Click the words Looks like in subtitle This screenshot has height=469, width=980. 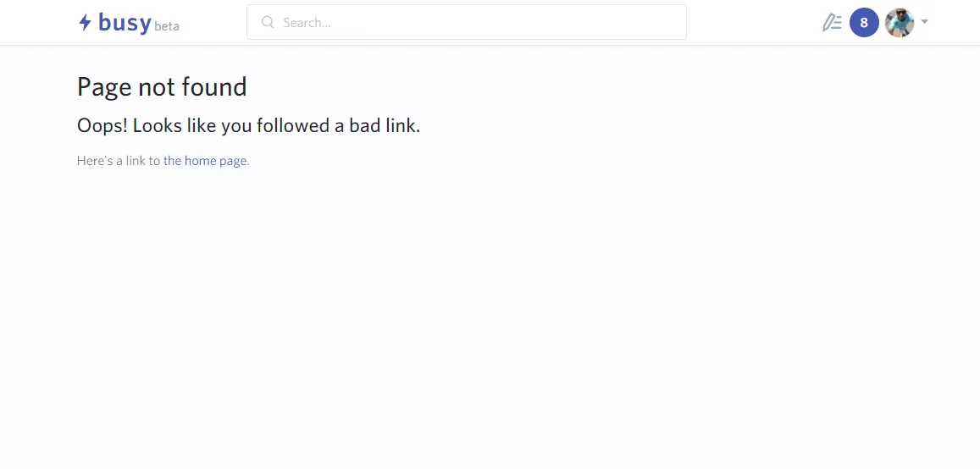tap(175, 125)
